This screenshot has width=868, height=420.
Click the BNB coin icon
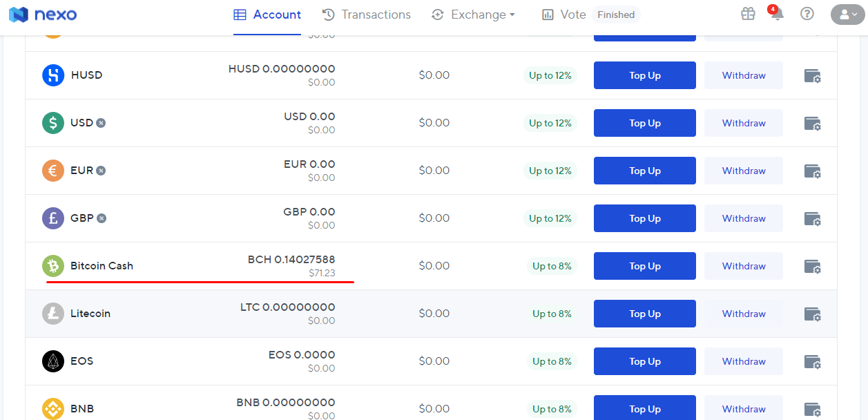53,409
